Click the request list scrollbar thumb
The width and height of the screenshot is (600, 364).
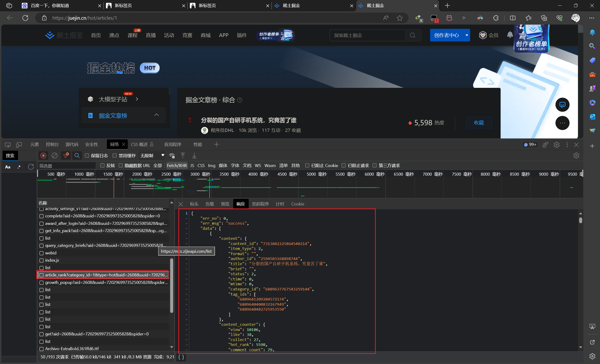click(x=171, y=286)
